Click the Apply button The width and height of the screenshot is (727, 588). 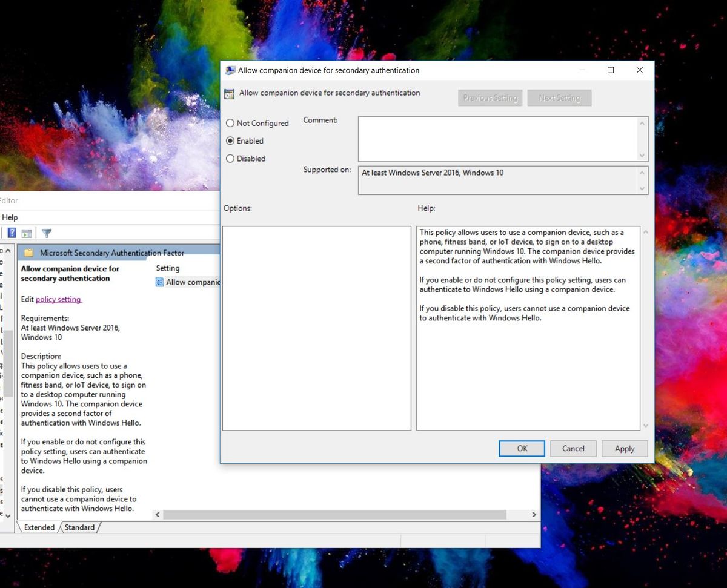pyautogui.click(x=625, y=449)
